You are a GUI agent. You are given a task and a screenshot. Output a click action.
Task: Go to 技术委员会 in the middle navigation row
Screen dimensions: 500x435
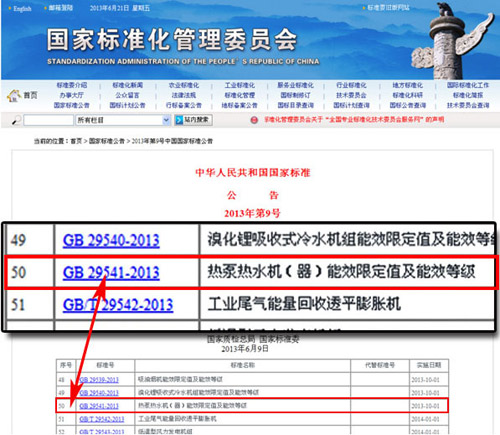(x=351, y=95)
